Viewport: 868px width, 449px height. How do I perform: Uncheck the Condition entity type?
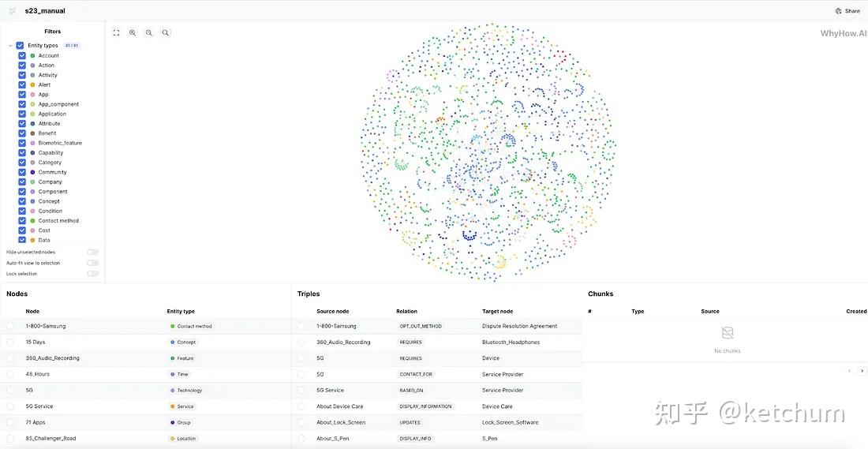[x=22, y=211]
